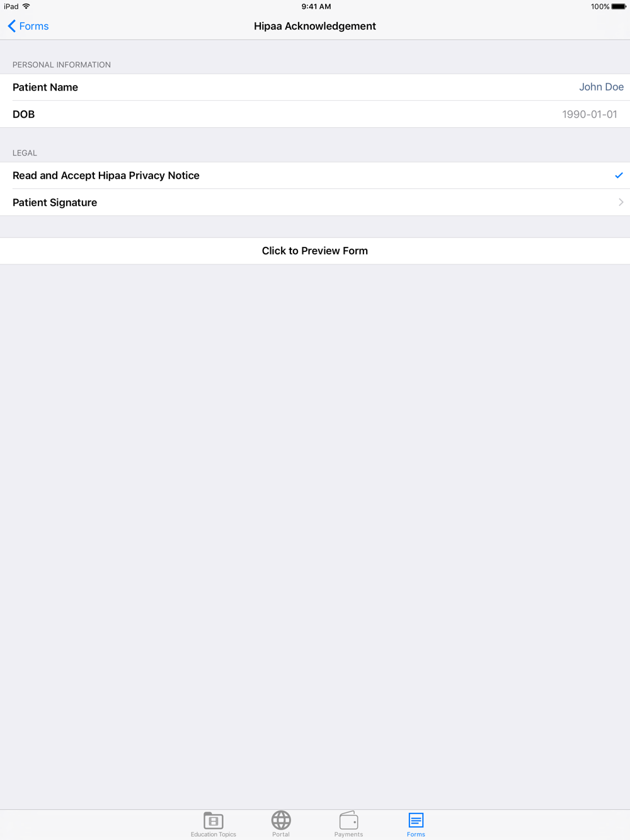Expand Patient Signature disclosure chevron

pos(621,202)
